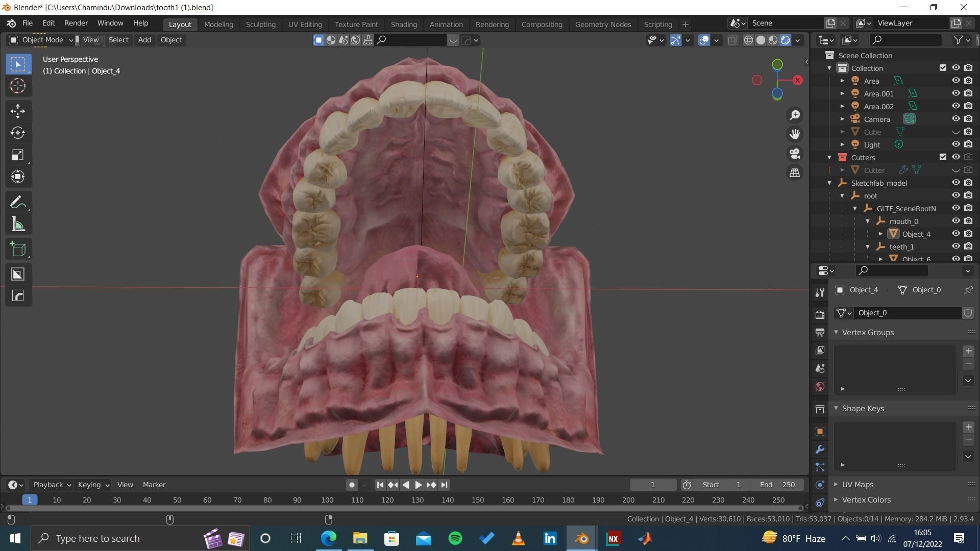Hide Object_4 in viewport

955,234
